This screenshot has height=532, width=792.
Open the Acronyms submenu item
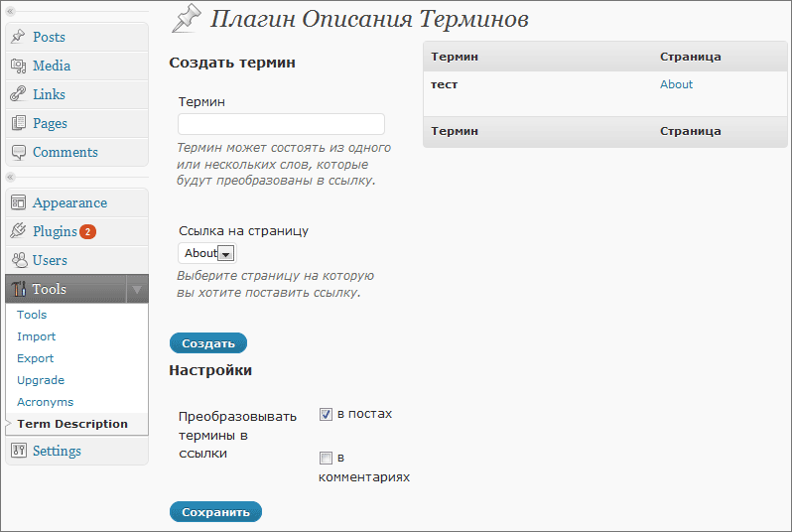[45, 402]
